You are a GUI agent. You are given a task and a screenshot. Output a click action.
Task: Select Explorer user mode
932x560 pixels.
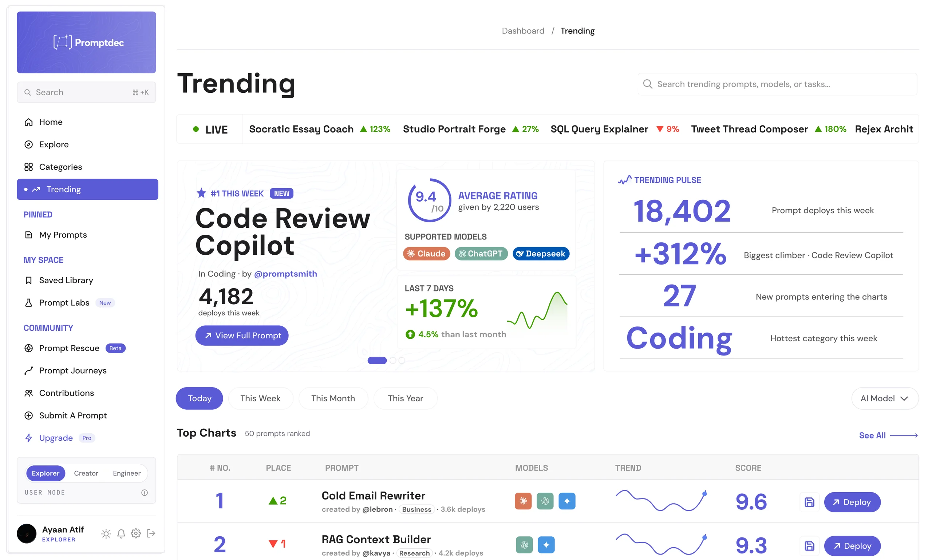(46, 473)
